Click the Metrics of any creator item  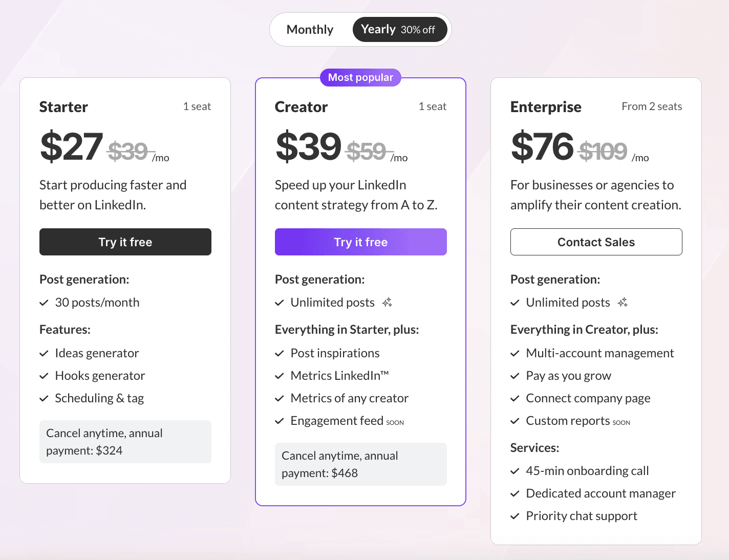pyautogui.click(x=349, y=398)
